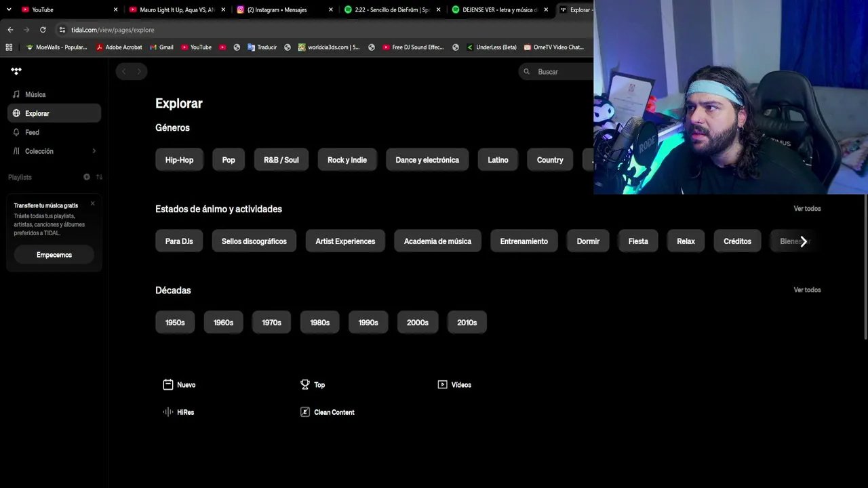Open the browser apps grid shortcut
Viewport: 868px width, 488px height.
[9, 47]
